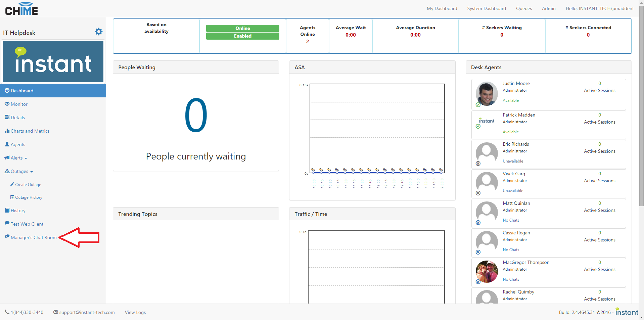Open the Queues top menu item
644x320 pixels.
pos(524,8)
